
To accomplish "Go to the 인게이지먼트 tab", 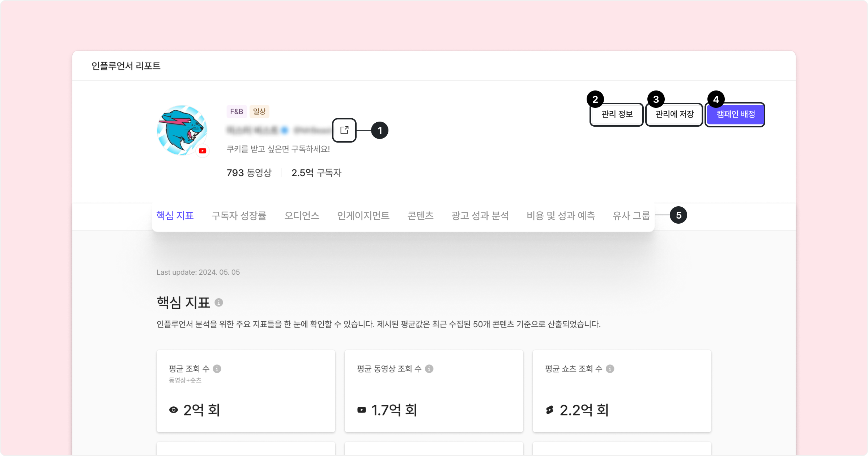I will point(363,216).
